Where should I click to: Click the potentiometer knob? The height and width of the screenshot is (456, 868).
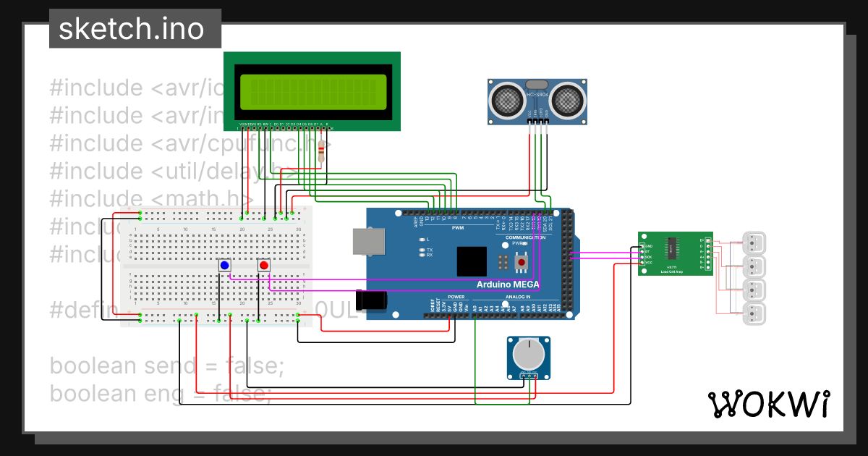528,355
